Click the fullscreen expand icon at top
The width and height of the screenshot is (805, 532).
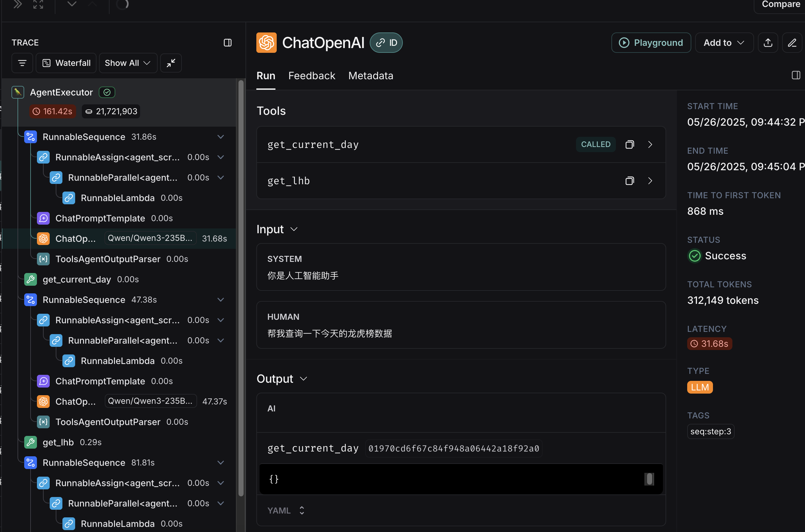click(x=38, y=4)
